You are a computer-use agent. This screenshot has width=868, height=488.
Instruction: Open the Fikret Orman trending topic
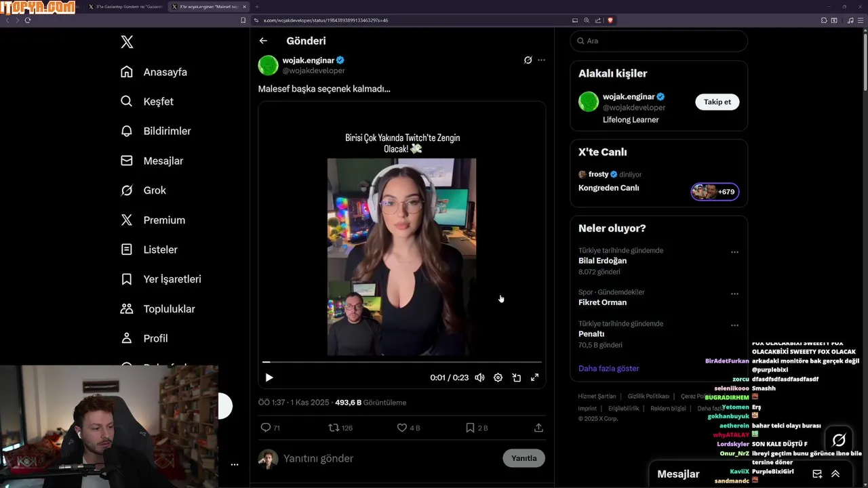point(602,302)
